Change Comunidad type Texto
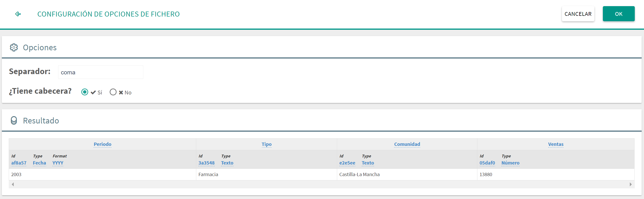The width and height of the screenshot is (644, 199). (x=367, y=163)
